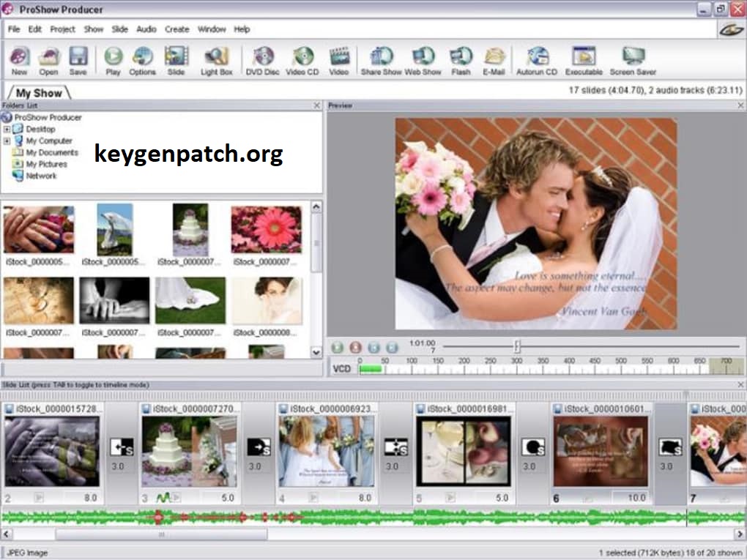Image resolution: width=747 pixels, height=560 pixels.
Task: Switch to the My Show tab
Action: click(x=39, y=92)
